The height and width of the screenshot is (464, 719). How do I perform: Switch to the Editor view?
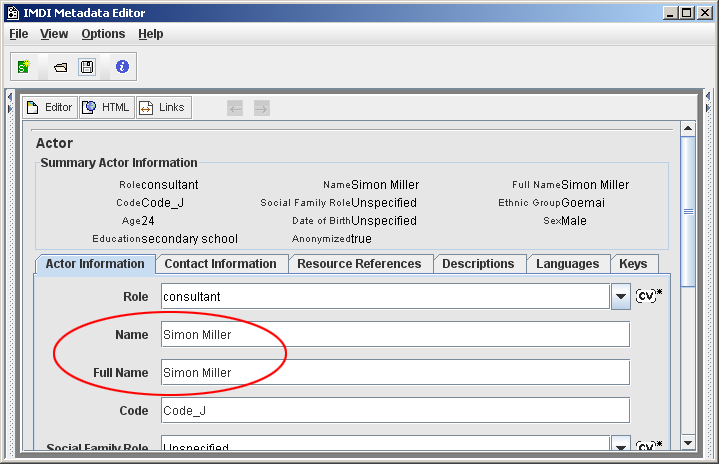click(x=50, y=108)
